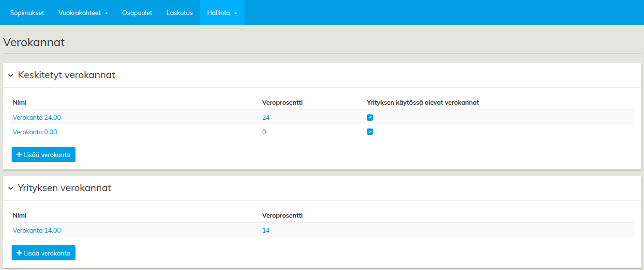Viewport: 644px width, 270px height.
Task: Click Lisää verokanta under Keskitetyt verokannat
Action: (x=44, y=155)
